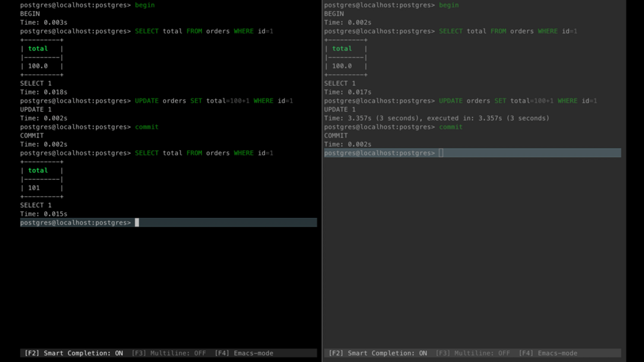The height and width of the screenshot is (362, 644).
Task: Click the 'total' column header in right terminal
Action: click(341, 48)
